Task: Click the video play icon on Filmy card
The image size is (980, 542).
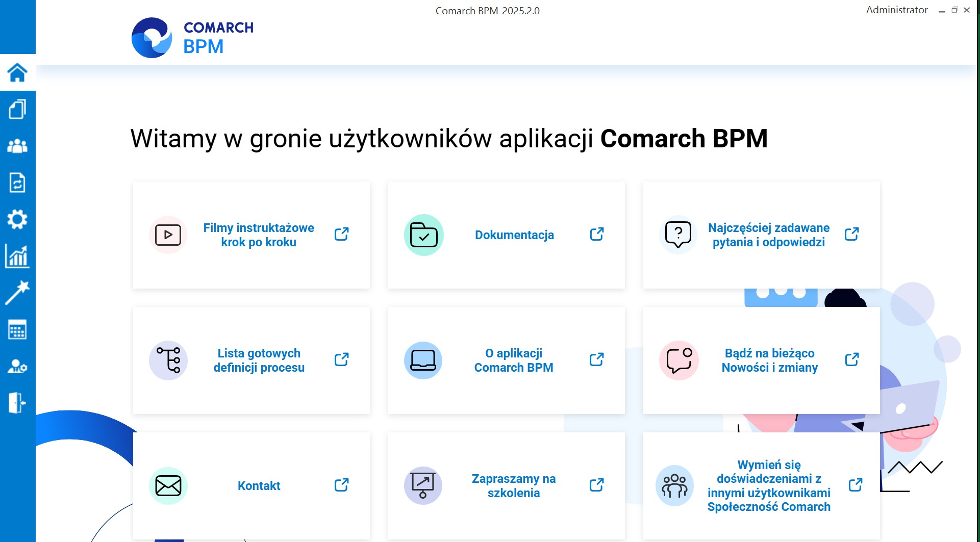Action: pos(168,235)
